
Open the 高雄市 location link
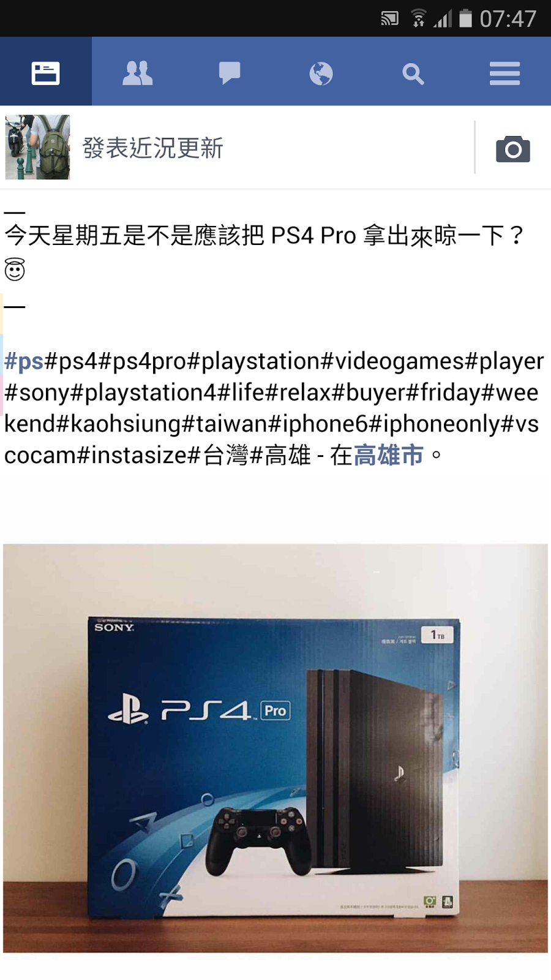[x=388, y=455]
